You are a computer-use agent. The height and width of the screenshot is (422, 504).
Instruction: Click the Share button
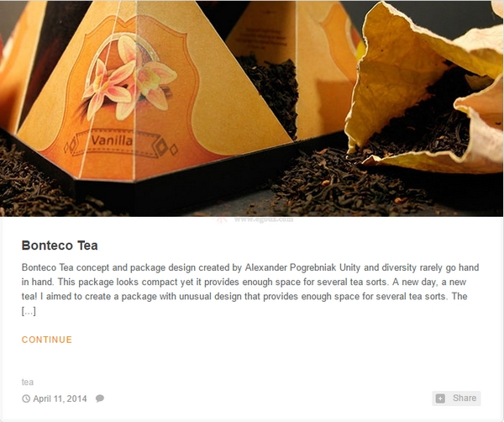(456, 398)
